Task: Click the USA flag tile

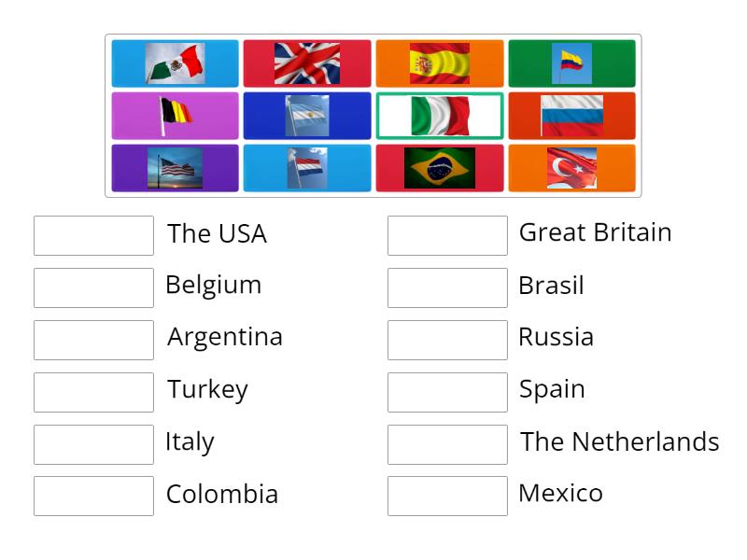Action: (175, 168)
